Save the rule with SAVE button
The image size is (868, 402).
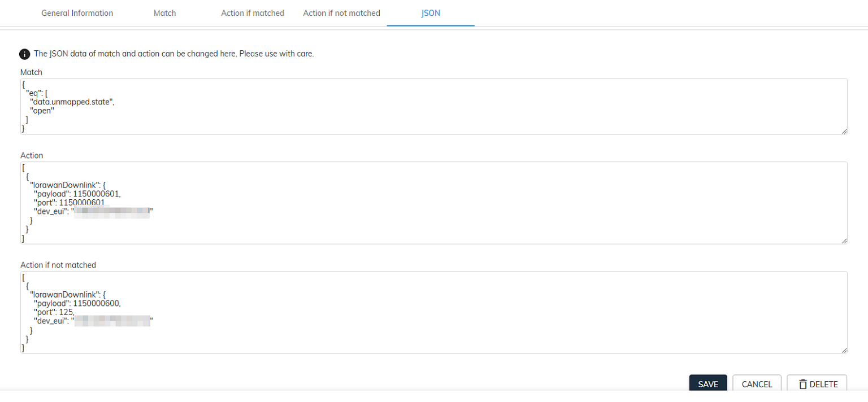click(708, 384)
